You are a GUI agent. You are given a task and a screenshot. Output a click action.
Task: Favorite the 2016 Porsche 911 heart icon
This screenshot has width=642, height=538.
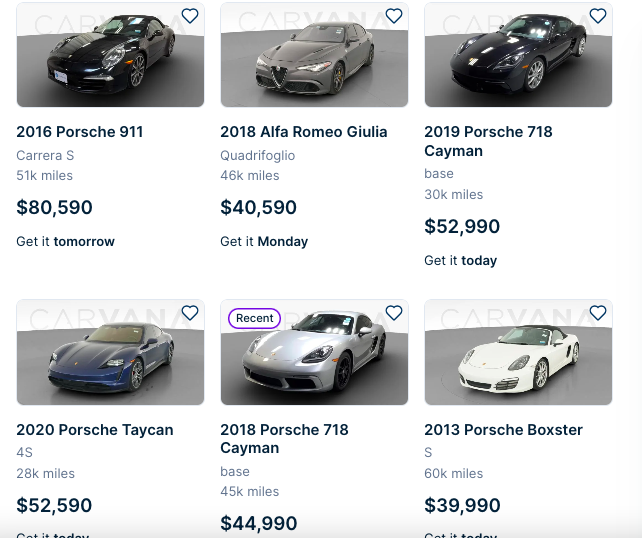pyautogui.click(x=190, y=16)
